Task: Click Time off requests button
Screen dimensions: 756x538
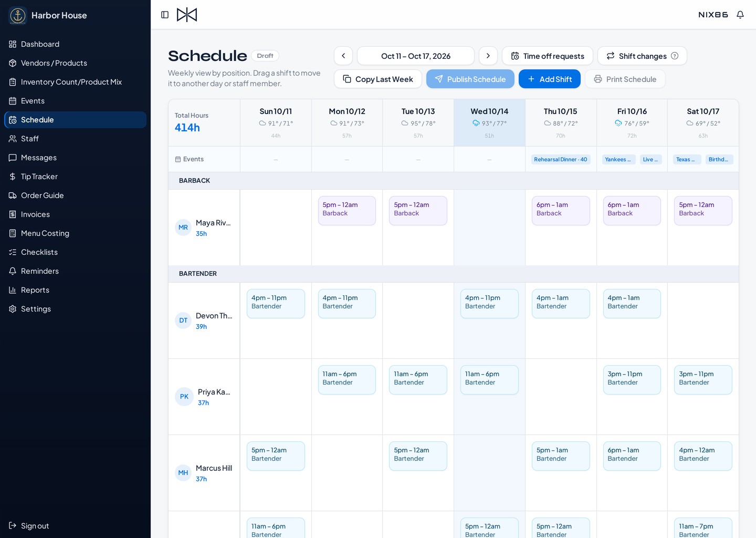Action: [x=548, y=56]
